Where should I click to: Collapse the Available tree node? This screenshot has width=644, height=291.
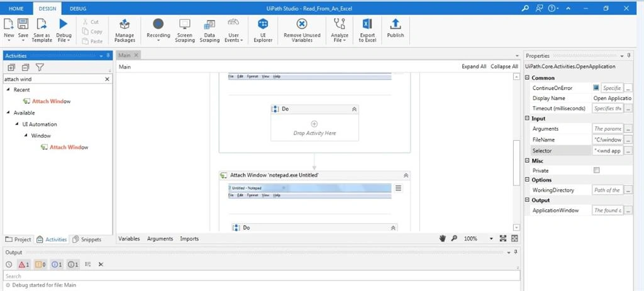(8, 113)
